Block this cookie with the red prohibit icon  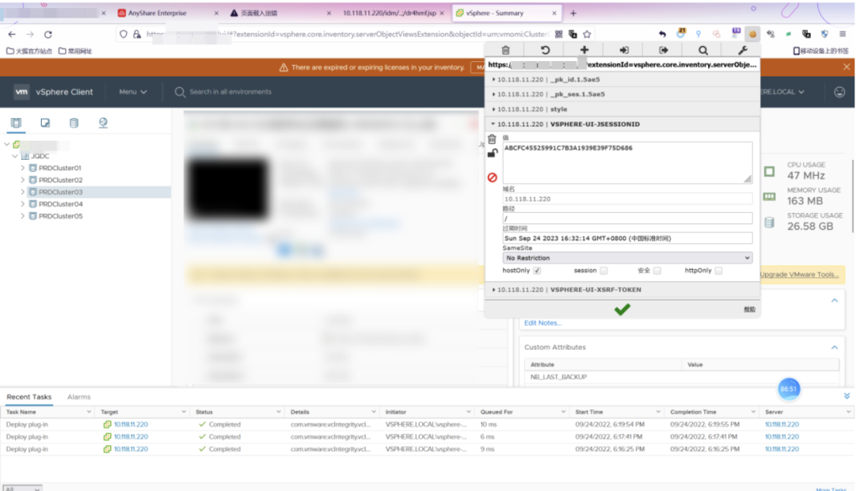pos(492,177)
